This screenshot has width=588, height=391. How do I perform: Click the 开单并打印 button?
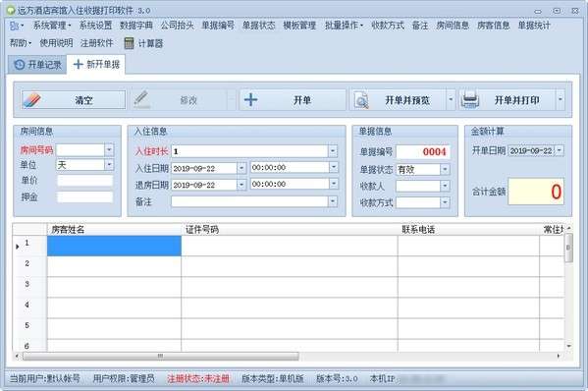[507, 100]
